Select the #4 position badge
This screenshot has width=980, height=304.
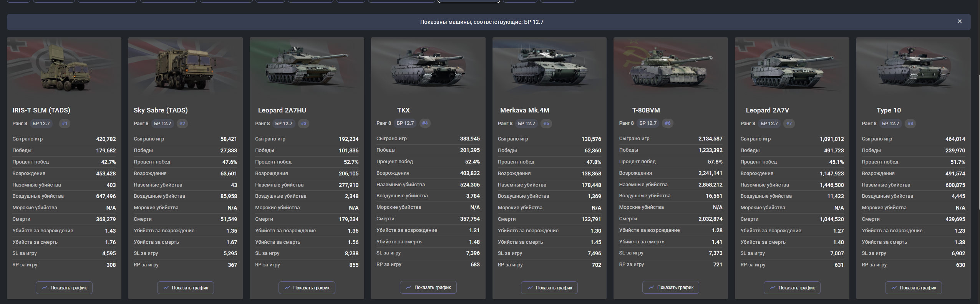(x=425, y=123)
